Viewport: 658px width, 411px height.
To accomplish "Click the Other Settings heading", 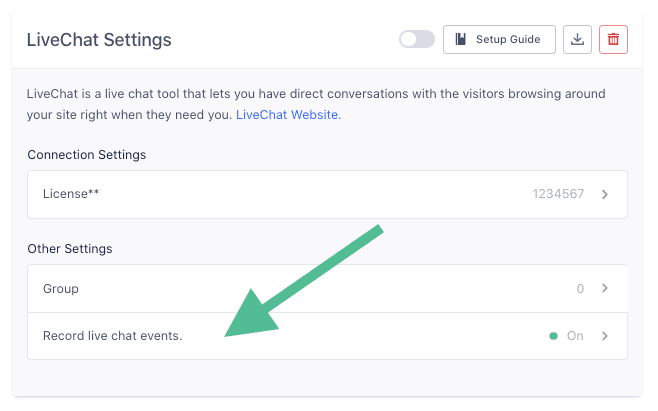I will [x=70, y=248].
